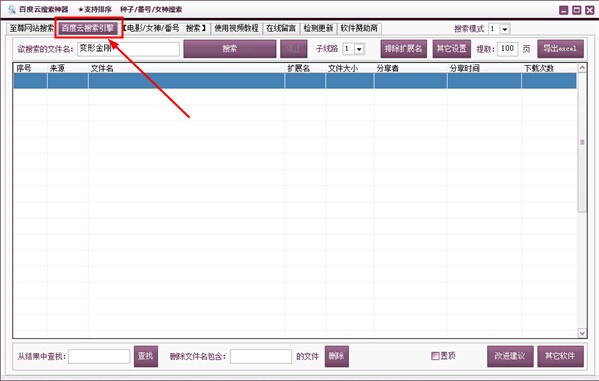
Task: Expand the 搜索模式 dropdown
Action: [505, 29]
